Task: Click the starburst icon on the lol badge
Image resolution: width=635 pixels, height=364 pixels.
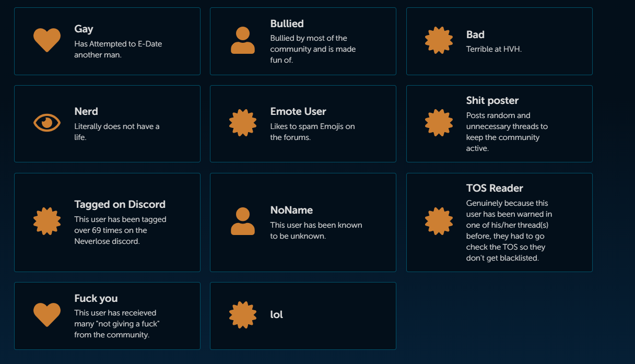Action: pos(243,315)
